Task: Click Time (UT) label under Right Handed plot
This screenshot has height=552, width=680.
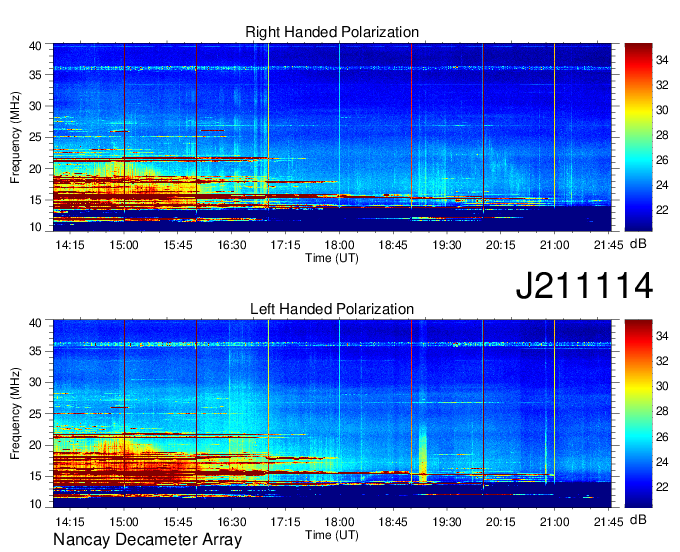Action: click(332, 258)
